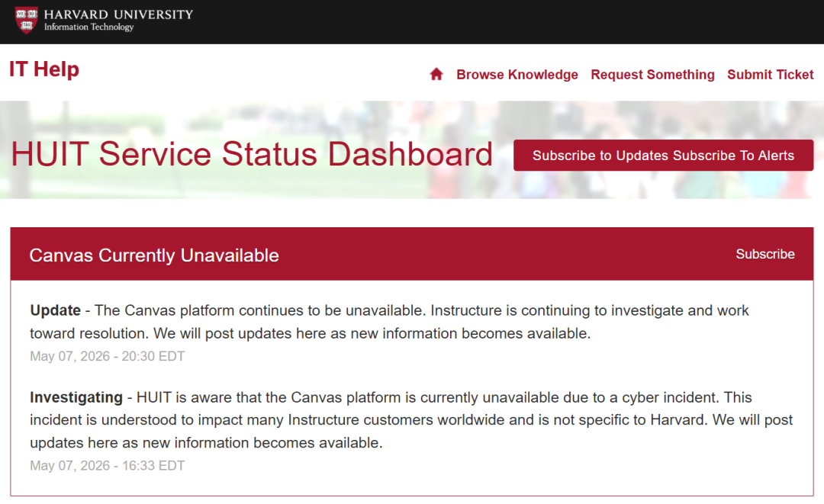Select the 20:30 EDT timestamp

108,357
